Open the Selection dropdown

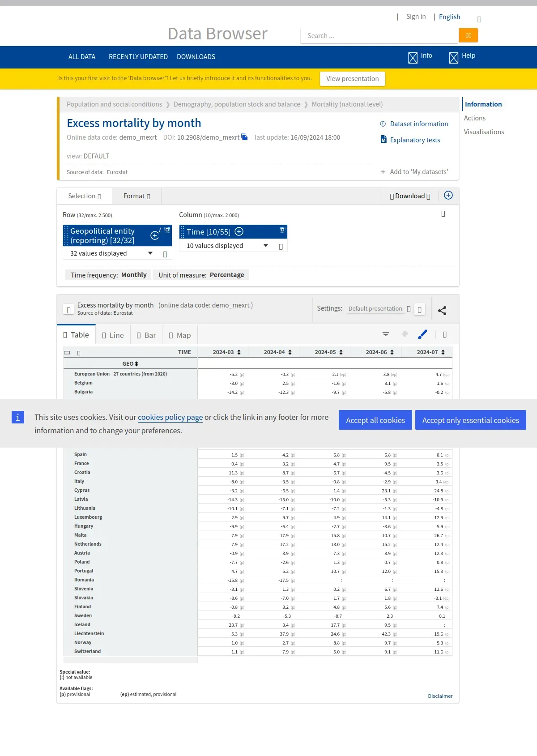(85, 196)
